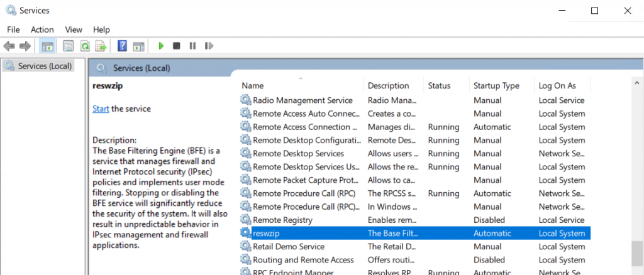This screenshot has width=644, height=275.
Task: Click gear icon beside Remote Desktop Services Us...
Action: [246, 166]
